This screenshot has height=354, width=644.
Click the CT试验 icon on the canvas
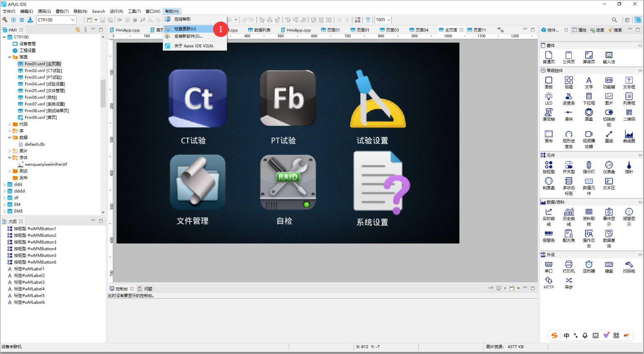pos(197,99)
